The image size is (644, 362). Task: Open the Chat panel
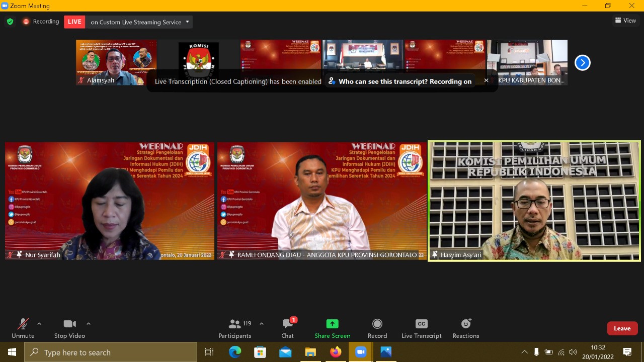pyautogui.click(x=287, y=328)
